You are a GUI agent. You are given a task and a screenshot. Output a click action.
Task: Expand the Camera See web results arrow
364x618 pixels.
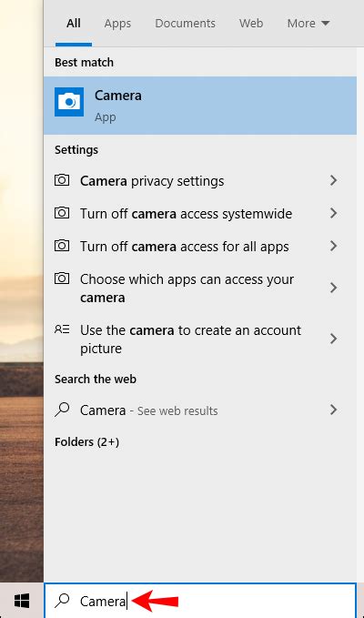coord(334,410)
